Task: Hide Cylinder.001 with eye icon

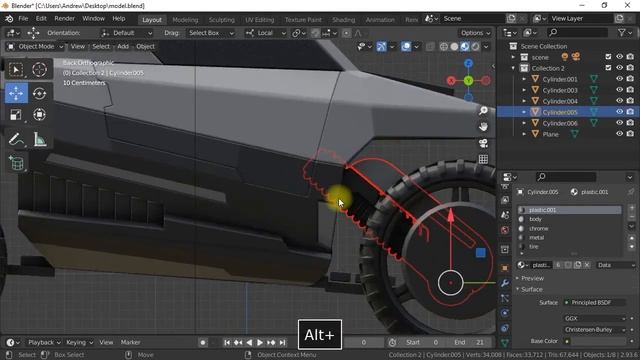Action: pyautogui.click(x=620, y=79)
